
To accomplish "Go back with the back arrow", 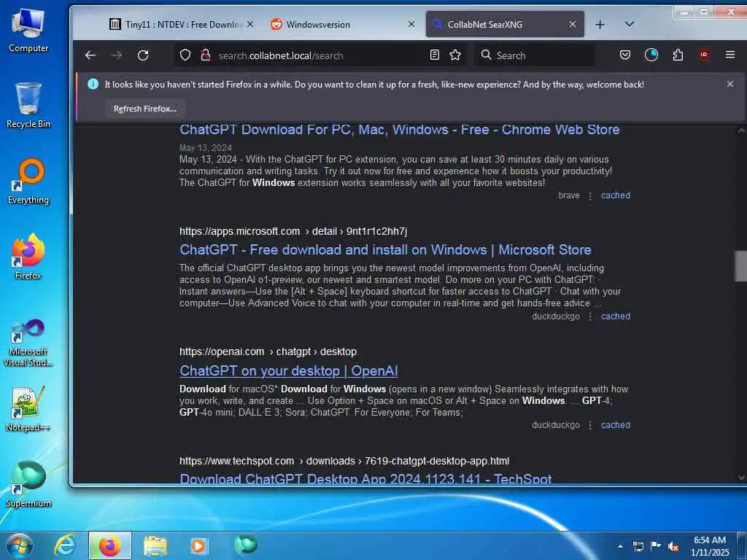I will coord(90,55).
